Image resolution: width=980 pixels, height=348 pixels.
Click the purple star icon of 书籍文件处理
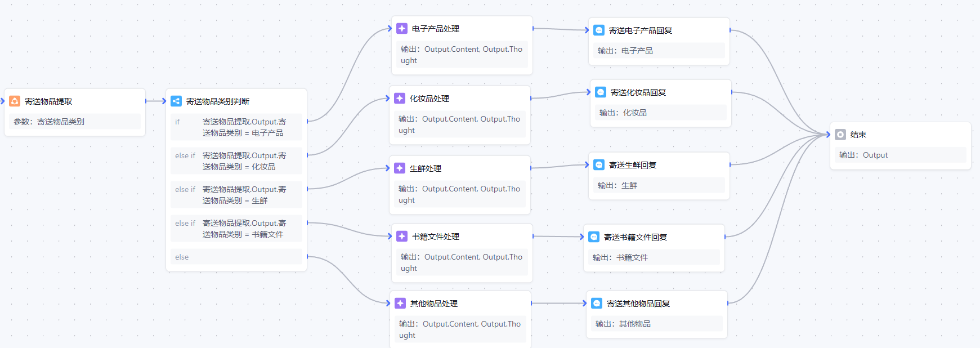tap(402, 237)
